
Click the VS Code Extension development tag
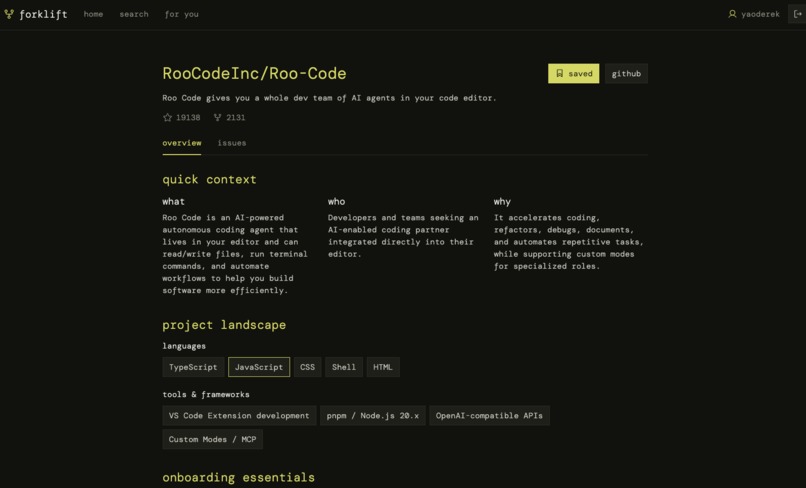[239, 415]
